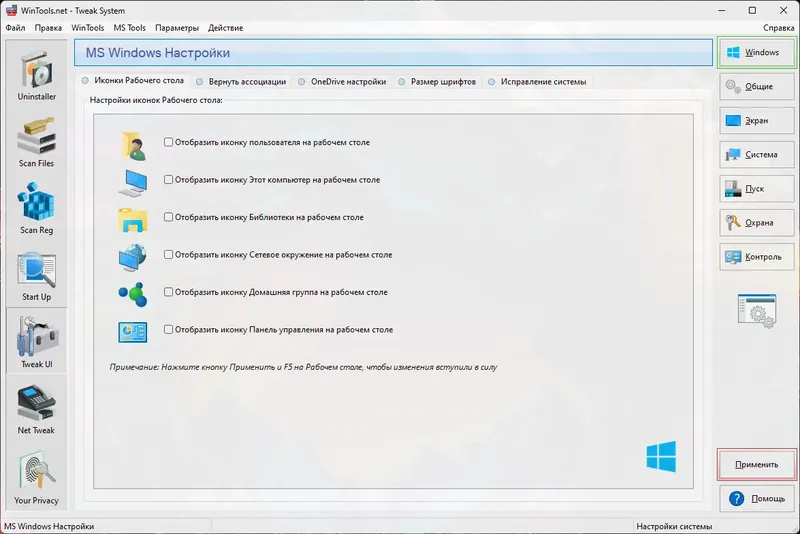Check Панель управления desktop icon option
The width and height of the screenshot is (800, 534).
coord(168,329)
